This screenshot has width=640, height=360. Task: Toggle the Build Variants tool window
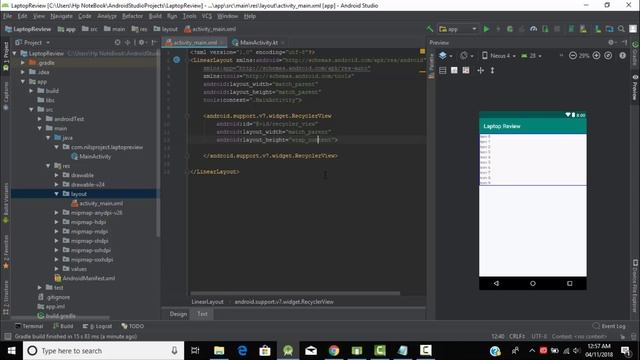(x=6, y=203)
